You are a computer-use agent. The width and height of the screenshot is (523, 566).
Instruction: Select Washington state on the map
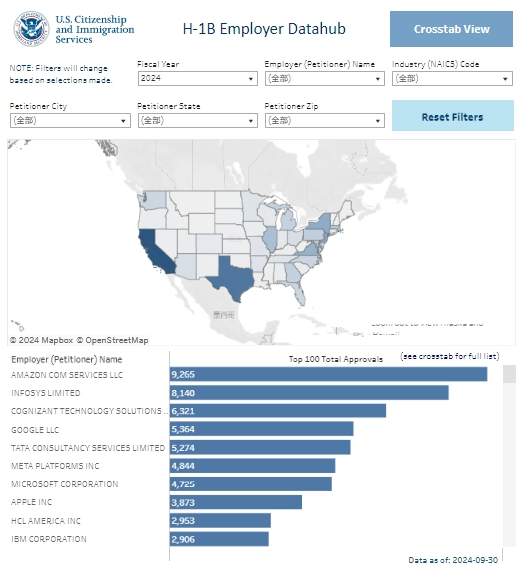click(154, 201)
